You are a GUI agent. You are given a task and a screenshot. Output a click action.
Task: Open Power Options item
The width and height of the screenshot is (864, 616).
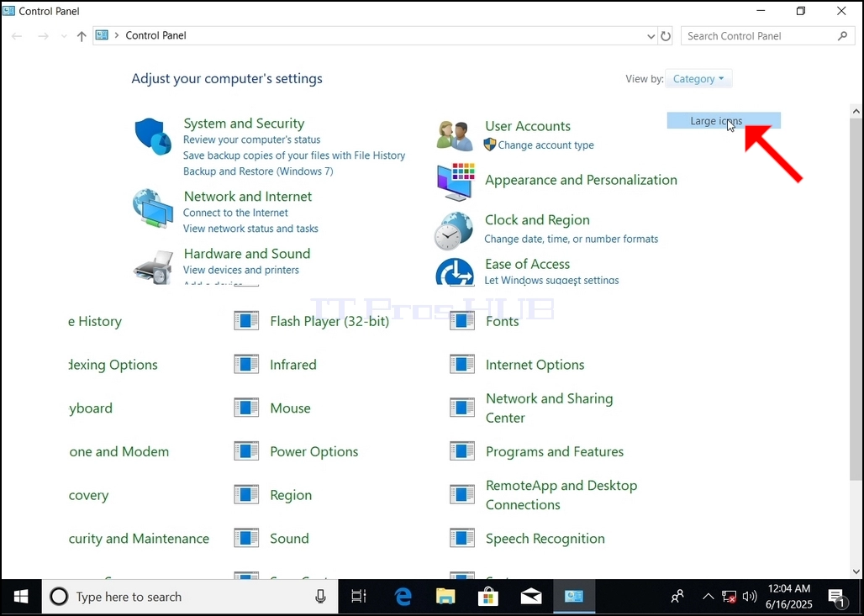pos(313,452)
